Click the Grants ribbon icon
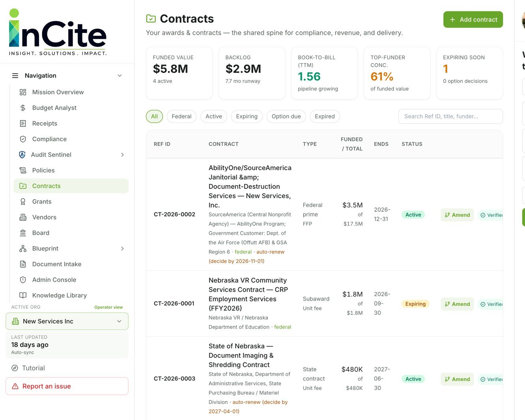The height and width of the screenshot is (420, 525). point(23,202)
